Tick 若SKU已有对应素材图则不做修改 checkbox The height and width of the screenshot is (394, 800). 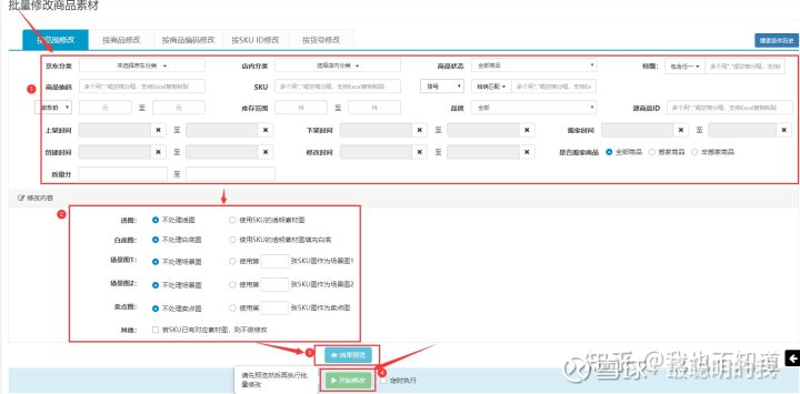[x=156, y=330]
